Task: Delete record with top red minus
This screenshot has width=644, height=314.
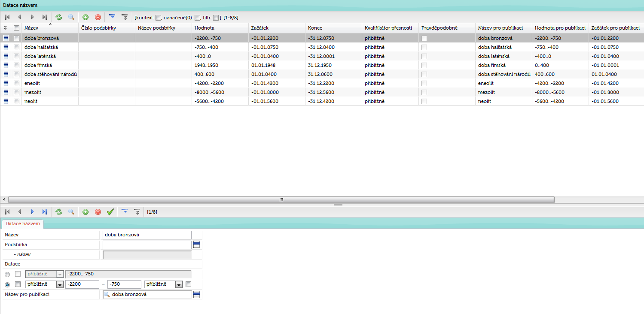Action: tap(98, 17)
